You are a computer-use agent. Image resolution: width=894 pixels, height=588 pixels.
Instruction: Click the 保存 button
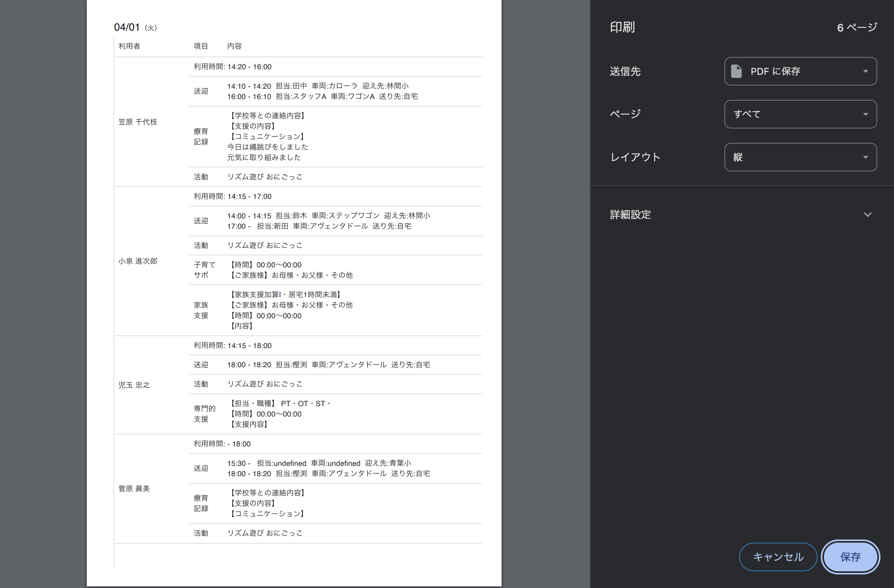(850, 557)
